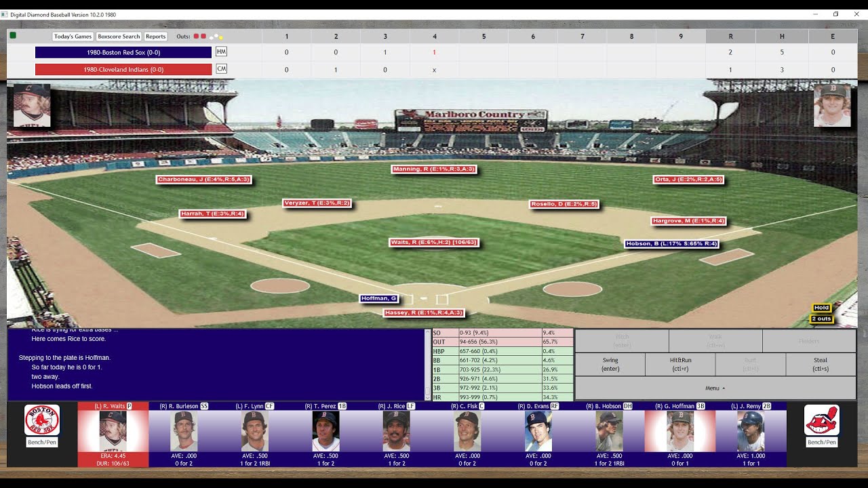This screenshot has height=488, width=868.
Task: Click the CF position badge for Lynn
Action: [270, 406]
